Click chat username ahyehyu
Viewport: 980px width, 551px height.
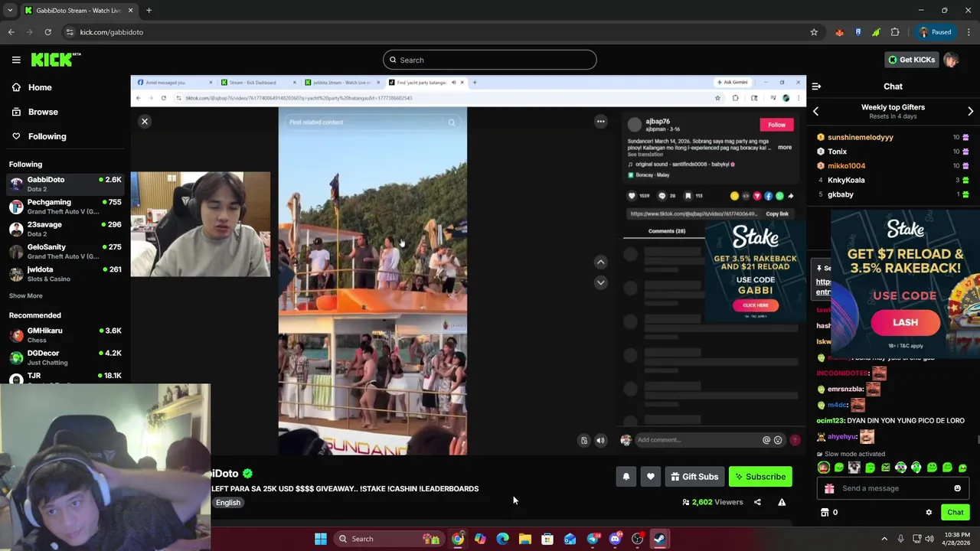842,437
